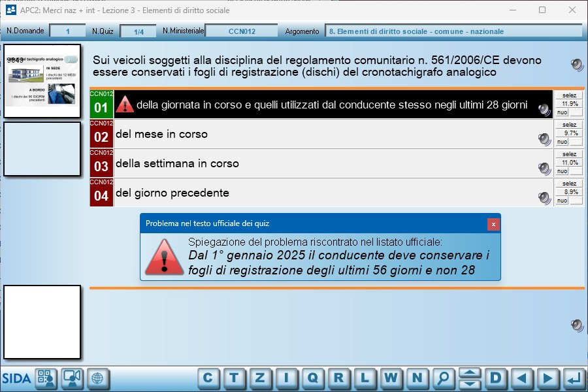Screen dimensions: 588x392
Task: Close the 'Problema nel testo ufficiale' popup
Action: click(x=493, y=224)
